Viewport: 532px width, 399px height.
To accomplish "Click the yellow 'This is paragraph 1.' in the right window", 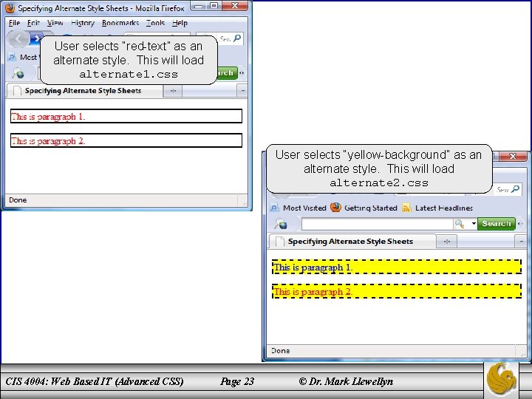I will pyautogui.click(x=313, y=267).
